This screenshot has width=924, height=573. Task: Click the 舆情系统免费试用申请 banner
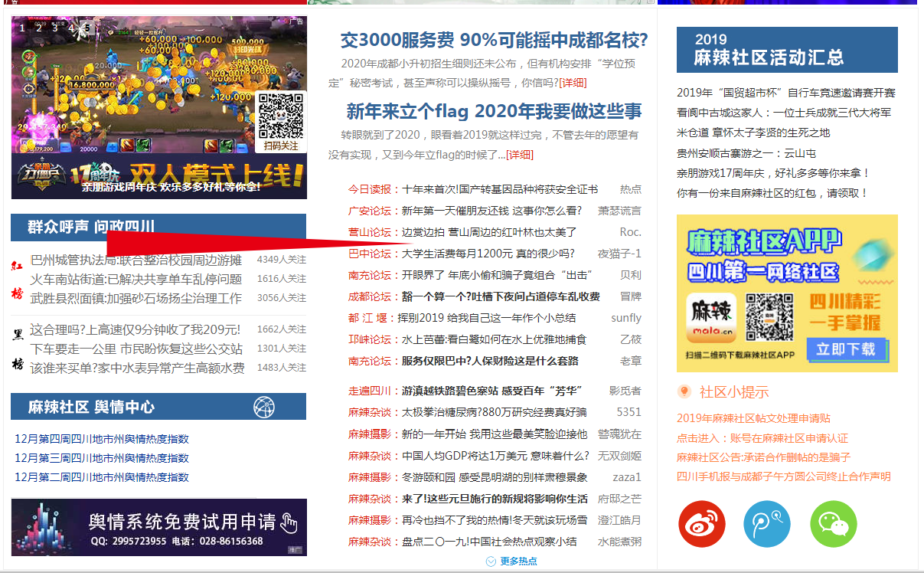coord(158,528)
